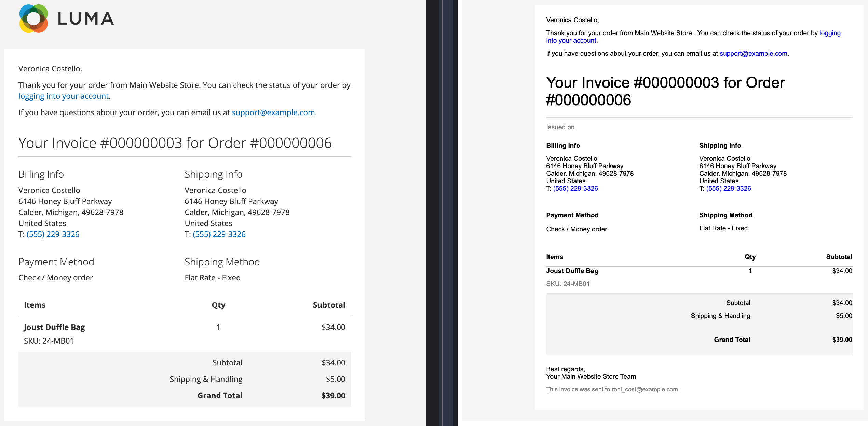
Task: Select the large invoice heading in unstyled email
Action: 665,91
